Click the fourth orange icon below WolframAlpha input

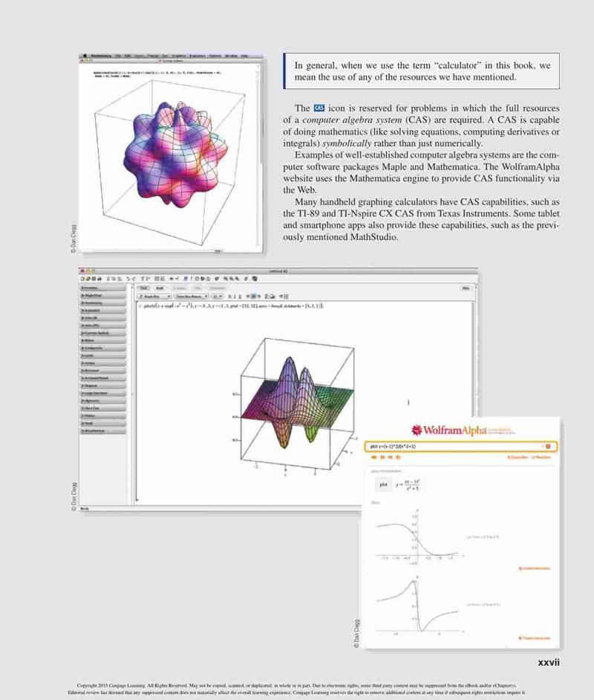[x=398, y=457]
